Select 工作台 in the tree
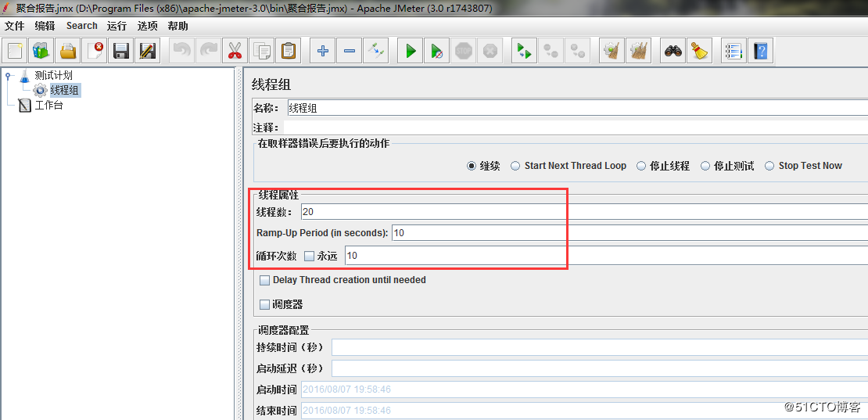 [48, 106]
